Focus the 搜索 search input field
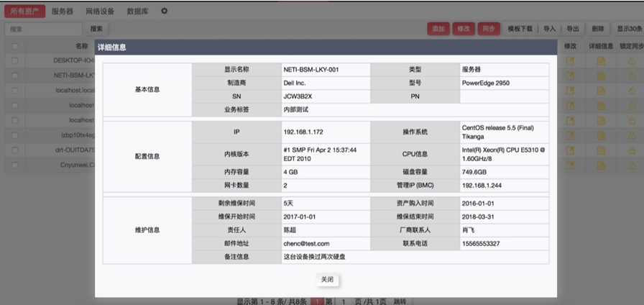Screen dimensions: 644x305 click(x=43, y=29)
